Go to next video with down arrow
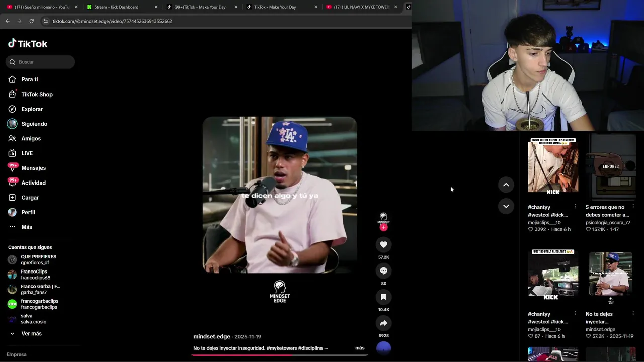This screenshot has width=644, height=362. pyautogui.click(x=506, y=206)
